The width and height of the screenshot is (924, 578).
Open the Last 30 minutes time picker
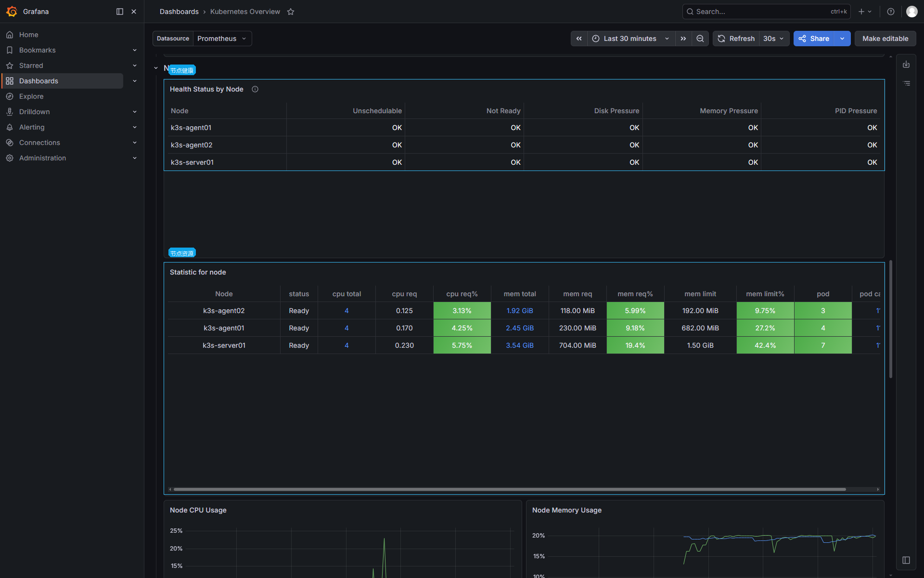(631, 39)
